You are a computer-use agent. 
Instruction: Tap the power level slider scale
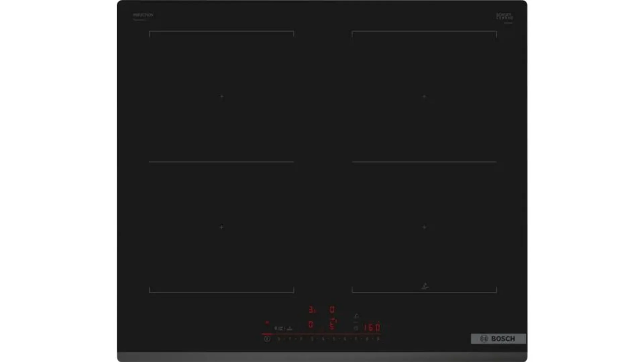point(328,339)
